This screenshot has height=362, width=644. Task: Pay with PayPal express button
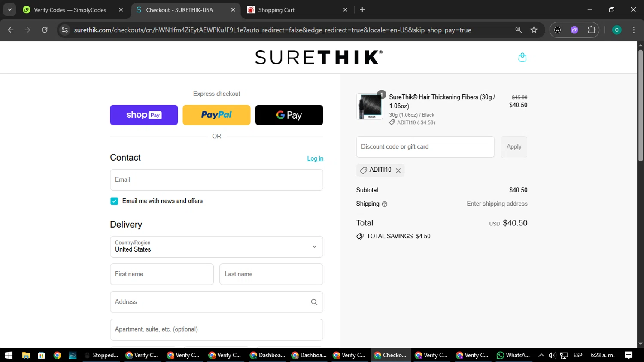point(216,115)
